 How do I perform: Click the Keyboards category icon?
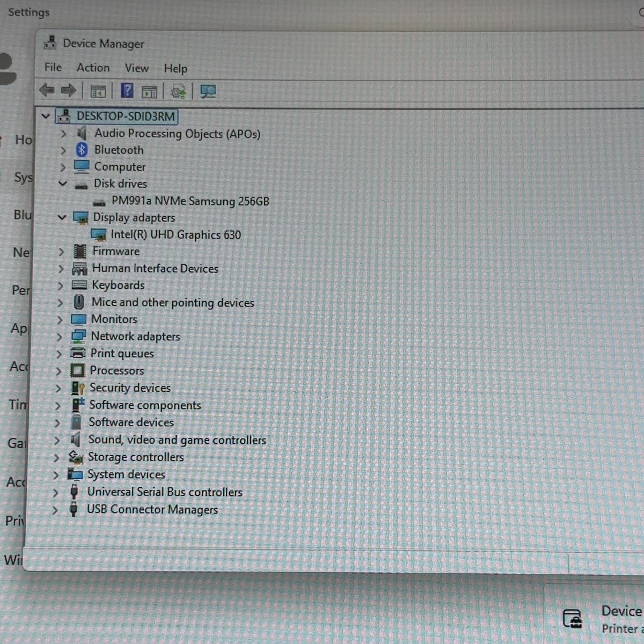click(x=79, y=285)
